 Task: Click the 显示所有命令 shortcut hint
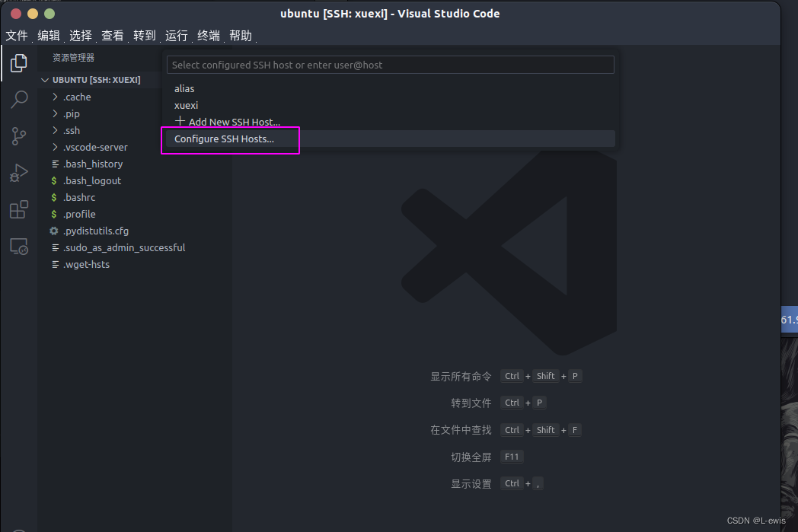coord(461,377)
